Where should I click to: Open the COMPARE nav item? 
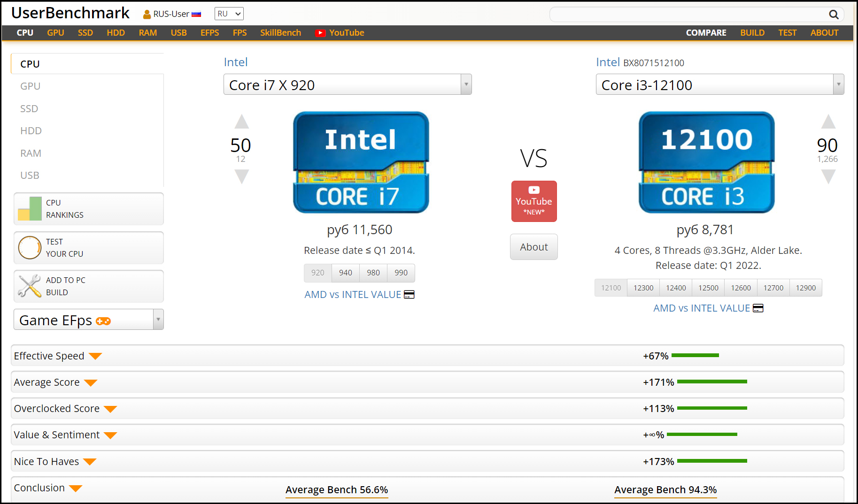706,33
